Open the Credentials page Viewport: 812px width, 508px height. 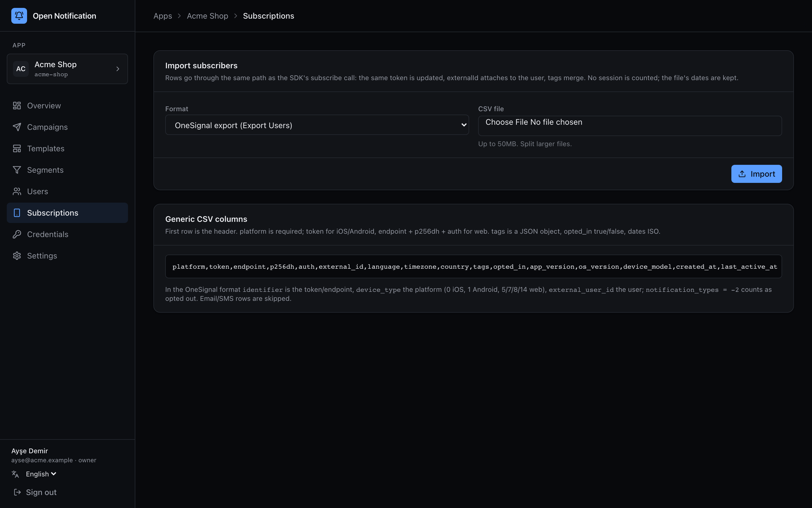67,234
